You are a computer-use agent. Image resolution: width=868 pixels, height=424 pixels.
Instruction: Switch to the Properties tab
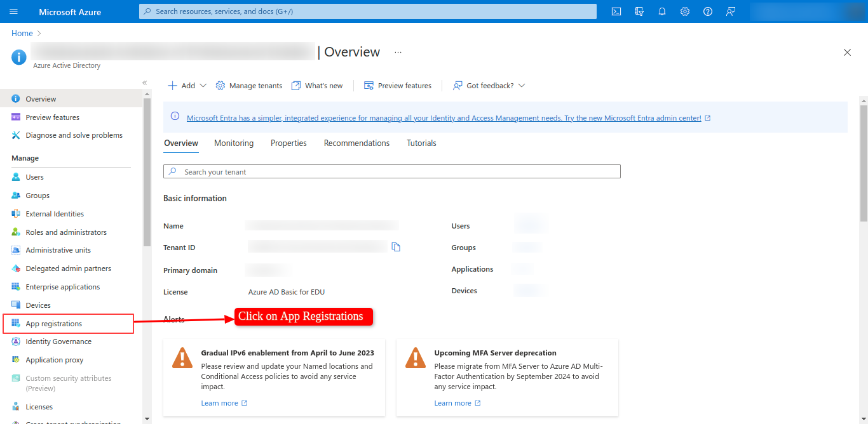point(288,143)
